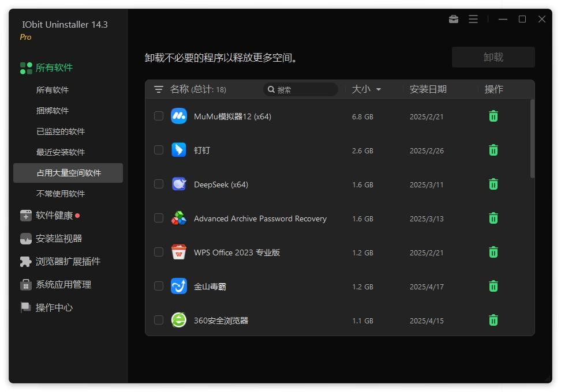Check the 360安全浏览器 checkbox

[159, 320]
